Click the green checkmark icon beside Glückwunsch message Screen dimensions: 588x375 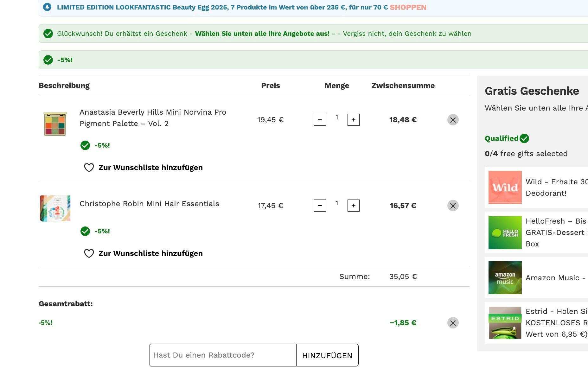[48, 33]
